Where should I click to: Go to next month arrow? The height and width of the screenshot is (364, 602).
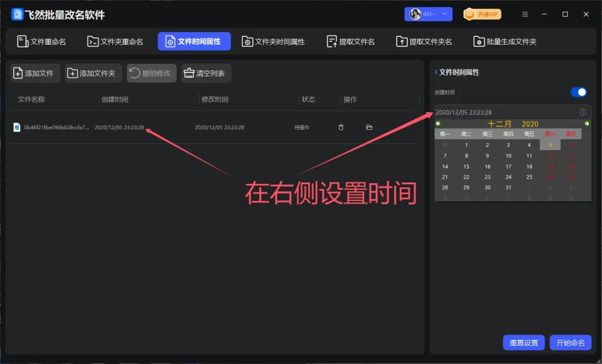click(x=587, y=123)
